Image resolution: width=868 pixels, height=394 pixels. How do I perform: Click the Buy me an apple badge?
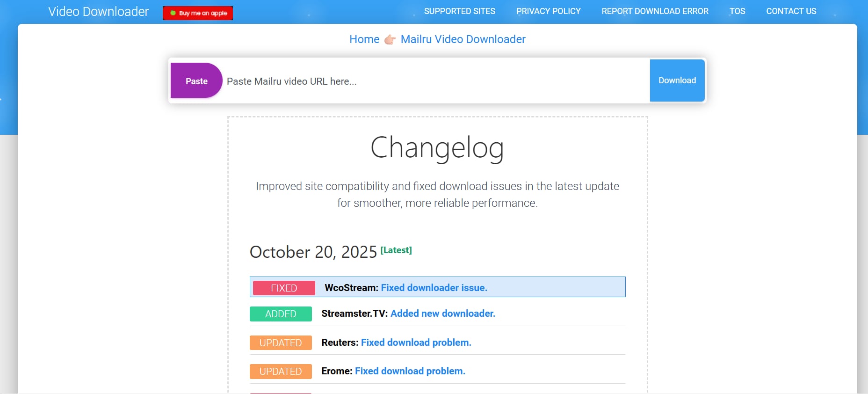[x=198, y=13]
